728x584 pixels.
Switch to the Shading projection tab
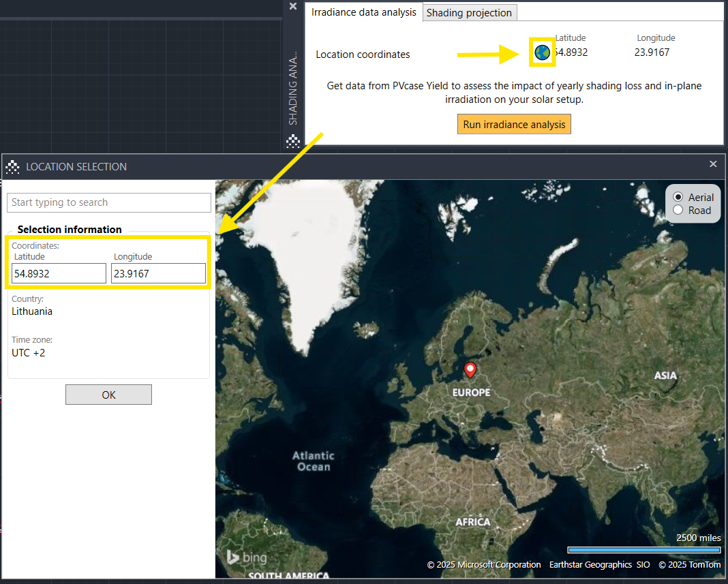[x=469, y=13]
